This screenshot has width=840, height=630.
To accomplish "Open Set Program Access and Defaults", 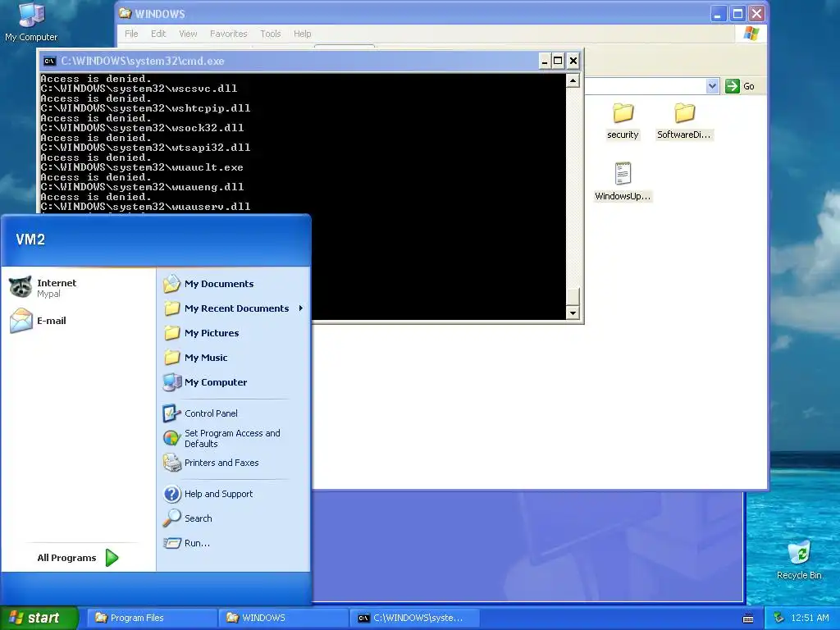I will click(x=234, y=438).
